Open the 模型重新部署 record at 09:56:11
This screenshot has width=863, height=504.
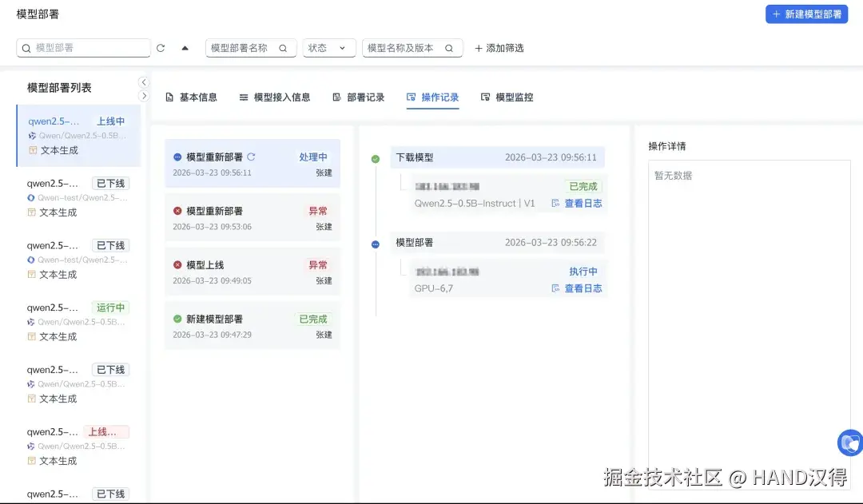pyautogui.click(x=253, y=164)
